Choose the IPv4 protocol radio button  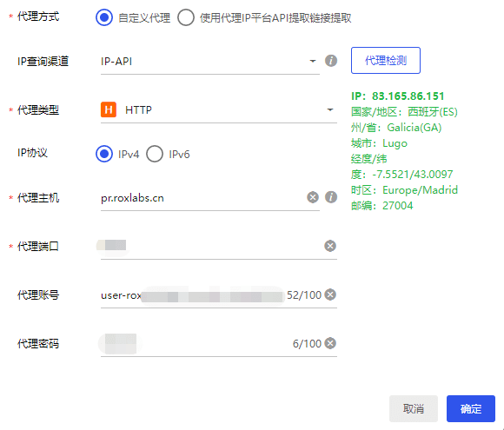(104, 154)
